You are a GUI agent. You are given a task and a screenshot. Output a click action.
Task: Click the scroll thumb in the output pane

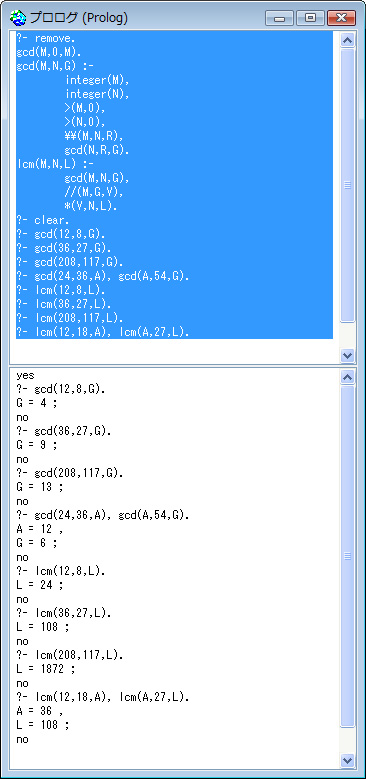pos(348,556)
